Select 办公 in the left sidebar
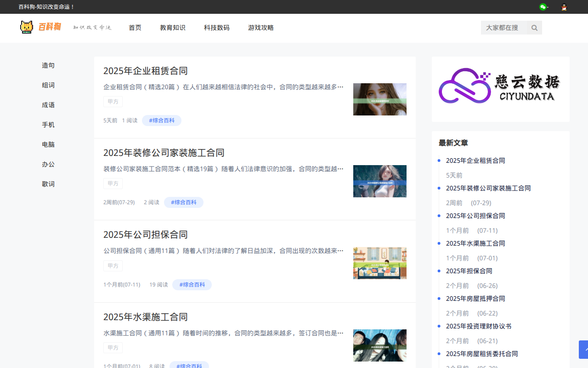The image size is (588, 368). (x=48, y=164)
